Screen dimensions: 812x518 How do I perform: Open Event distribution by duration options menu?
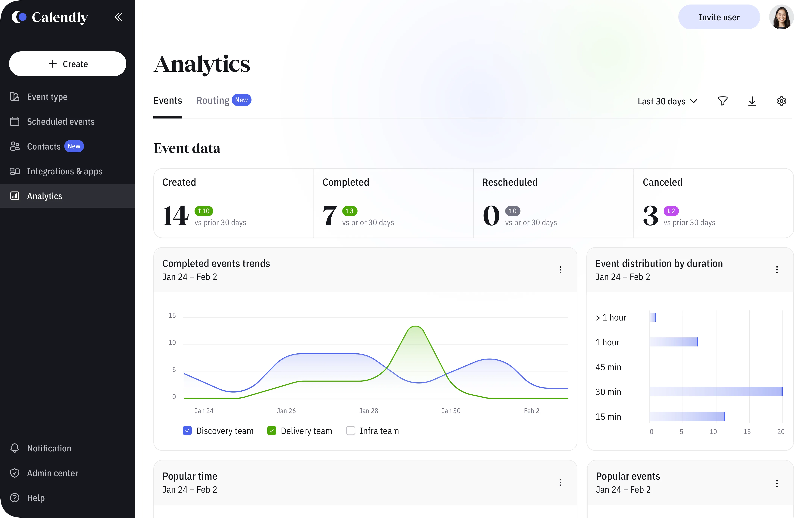tap(777, 270)
